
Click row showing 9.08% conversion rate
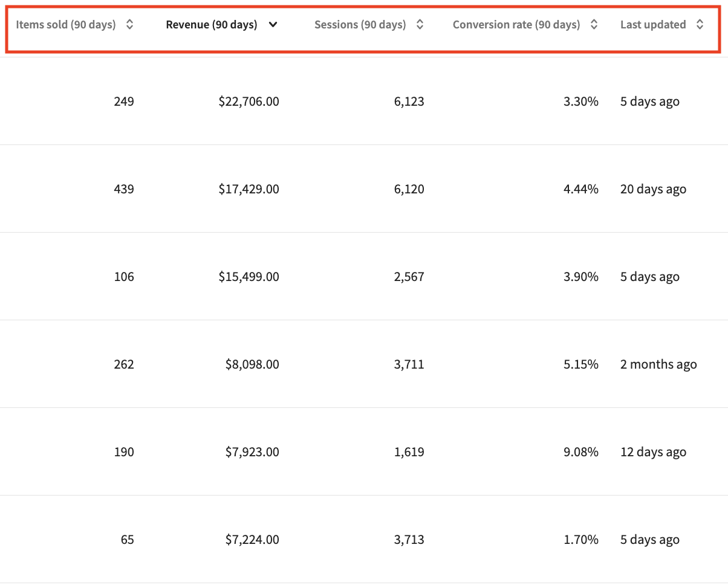tap(364, 451)
